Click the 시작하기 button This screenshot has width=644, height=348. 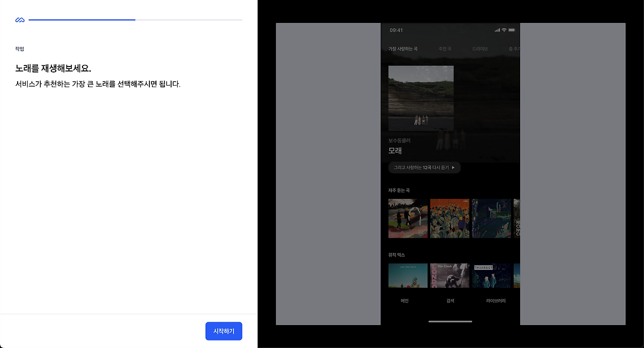point(224,331)
